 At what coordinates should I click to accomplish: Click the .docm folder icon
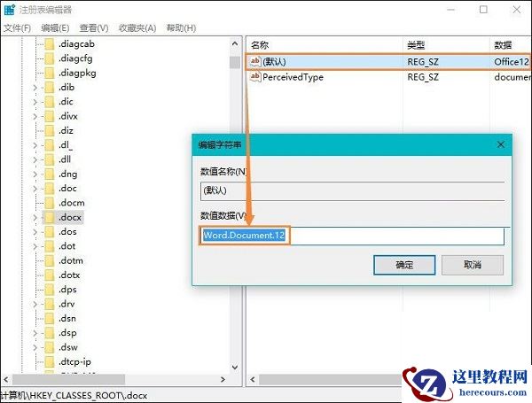tap(50, 203)
